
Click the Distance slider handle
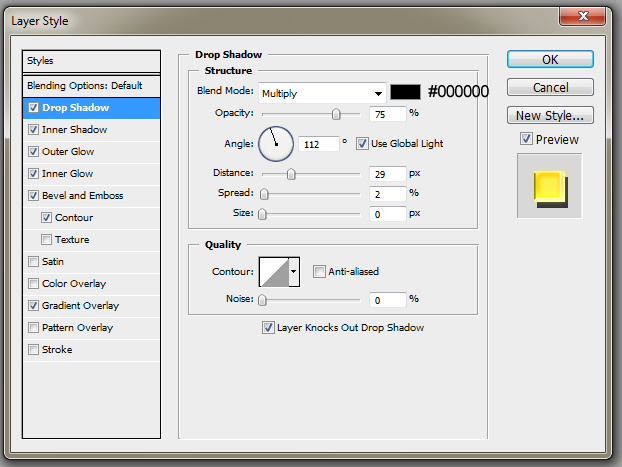(291, 174)
